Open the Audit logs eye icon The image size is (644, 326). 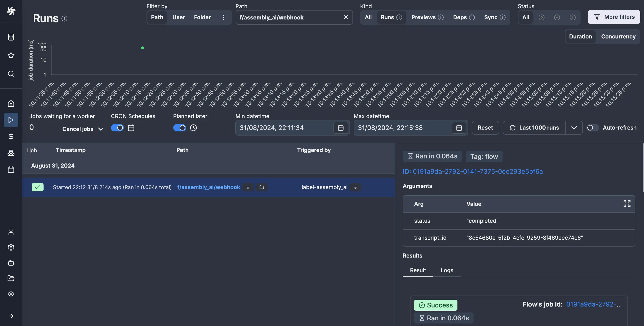[x=11, y=294]
